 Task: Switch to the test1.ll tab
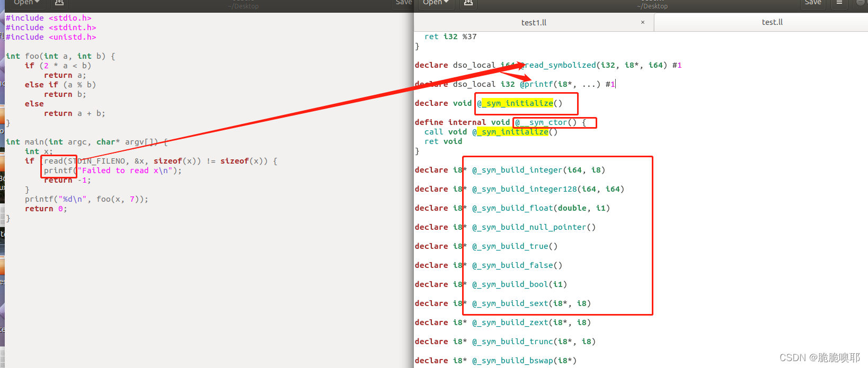tap(534, 23)
